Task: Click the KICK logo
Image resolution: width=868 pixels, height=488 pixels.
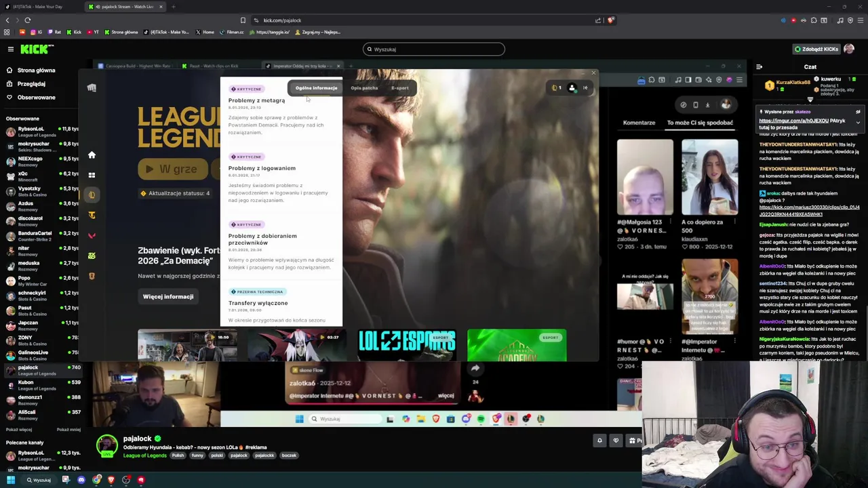Action: 37,49
